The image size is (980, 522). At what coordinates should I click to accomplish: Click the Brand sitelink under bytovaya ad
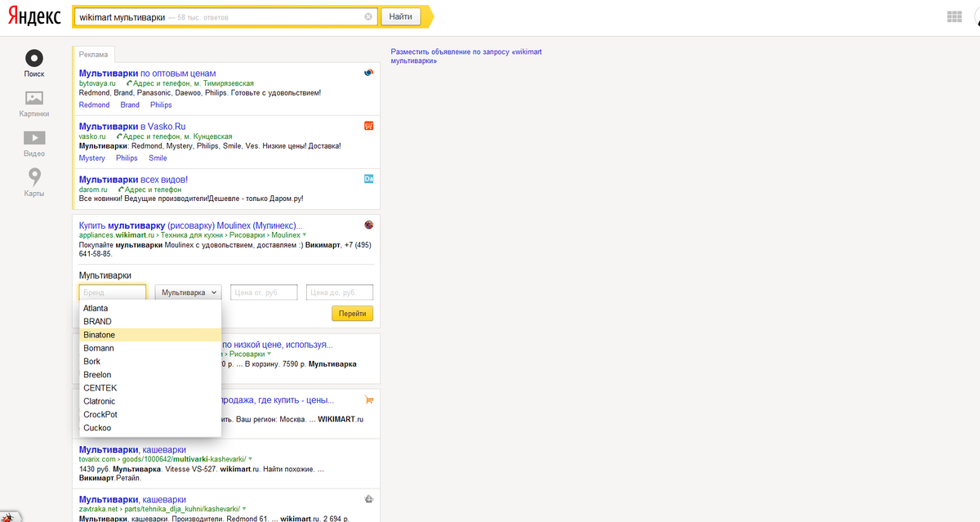pyautogui.click(x=130, y=105)
